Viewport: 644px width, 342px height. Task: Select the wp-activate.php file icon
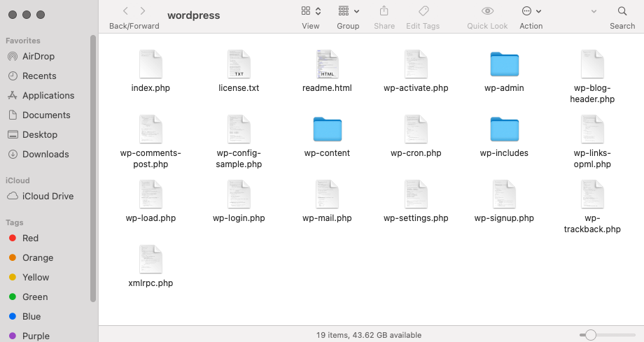coord(416,64)
